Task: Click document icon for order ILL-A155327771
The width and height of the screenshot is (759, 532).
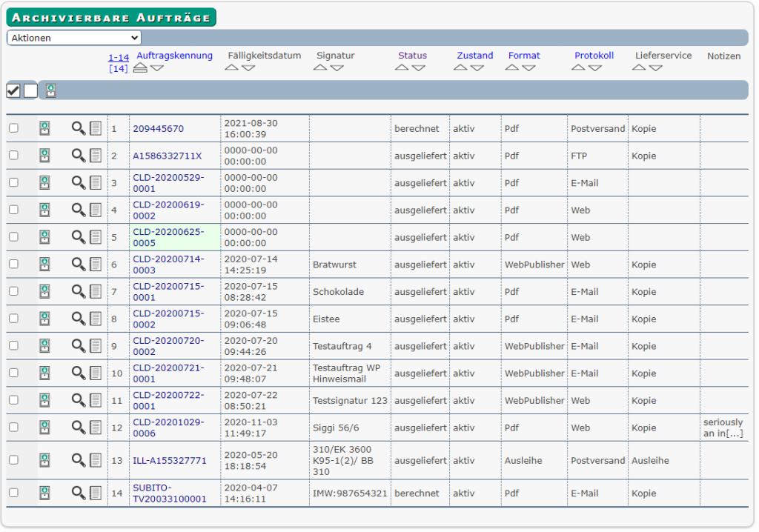Action: 96,460
